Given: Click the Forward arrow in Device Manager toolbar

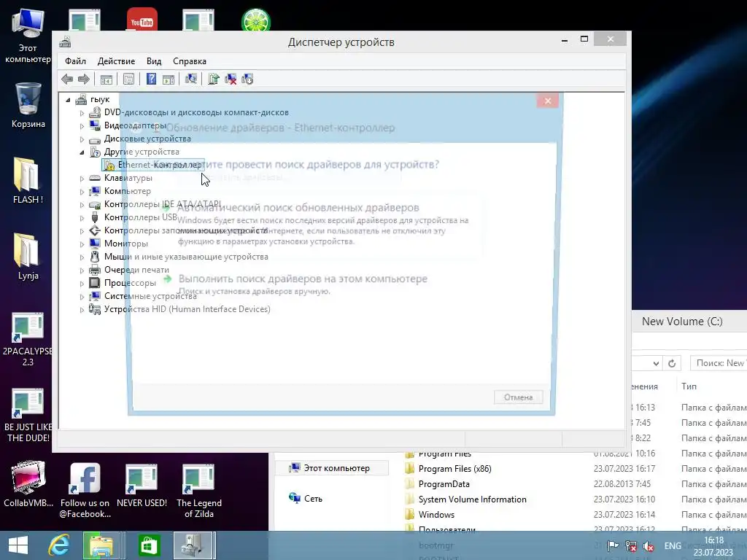Looking at the screenshot, I should (x=84, y=79).
